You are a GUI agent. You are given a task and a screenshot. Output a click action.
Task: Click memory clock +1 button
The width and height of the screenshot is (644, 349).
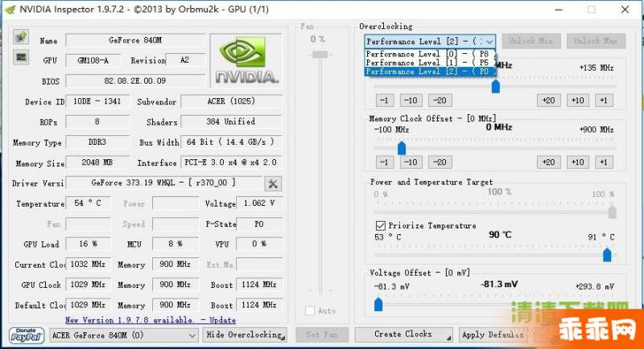(x=604, y=162)
